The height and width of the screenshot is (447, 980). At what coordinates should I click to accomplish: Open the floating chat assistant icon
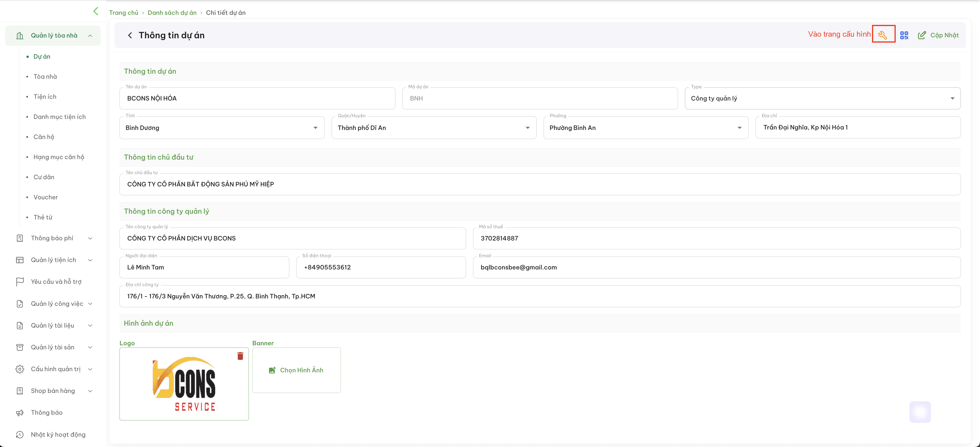click(920, 412)
